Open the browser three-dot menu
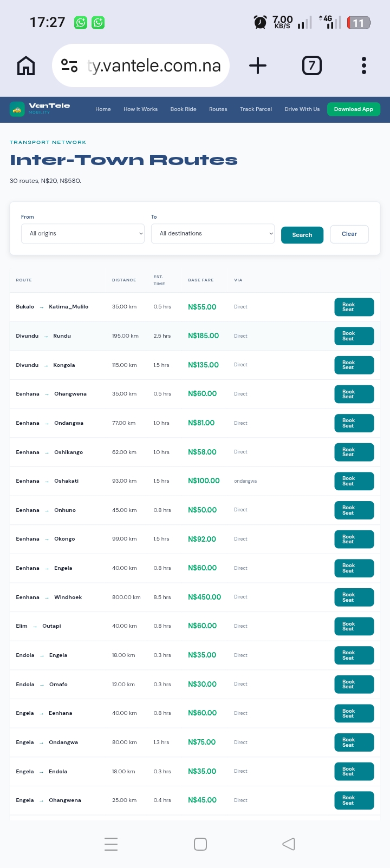The width and height of the screenshot is (390, 868). point(364,65)
